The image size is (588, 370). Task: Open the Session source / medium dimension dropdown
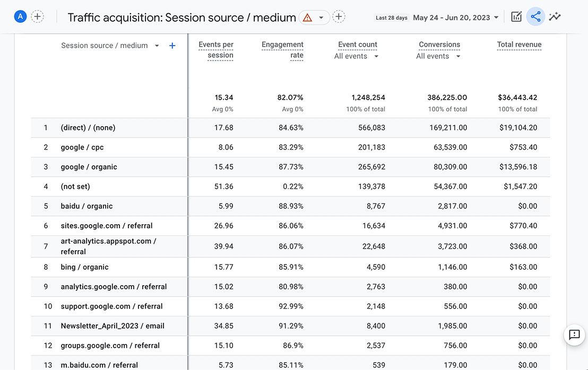tap(110, 45)
